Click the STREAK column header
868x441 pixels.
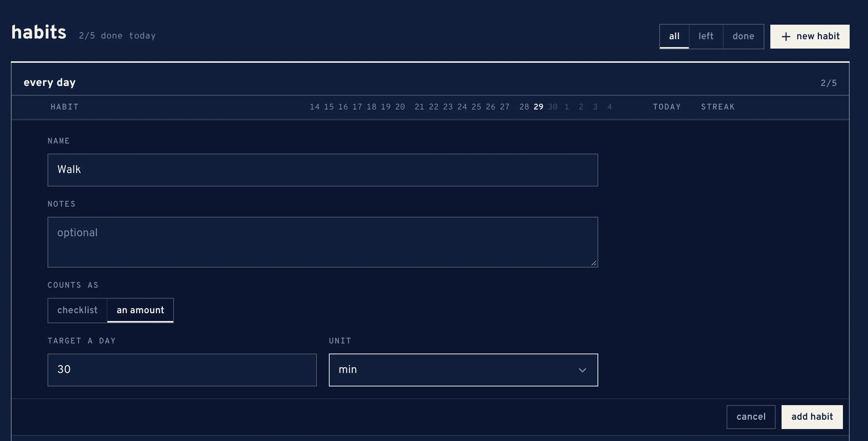coord(718,107)
